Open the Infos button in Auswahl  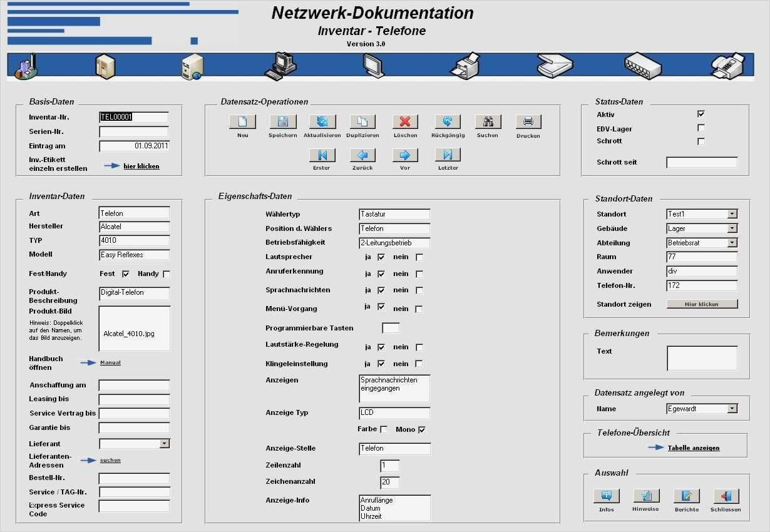[x=606, y=496]
